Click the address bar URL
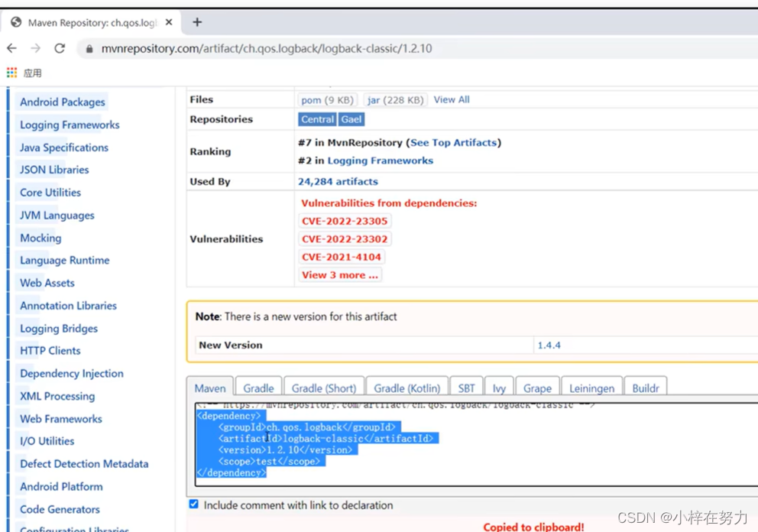The width and height of the screenshot is (758, 532). (x=267, y=49)
